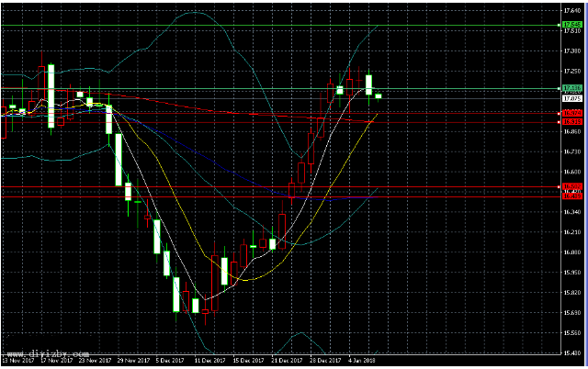Viewport: 588px width, 369px height.
Task: Click the red 16.974 price level label
Action: pos(572,113)
